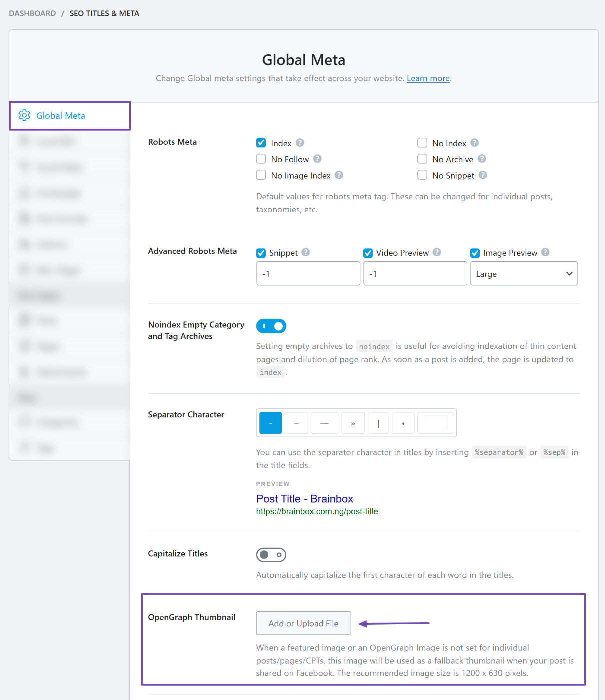This screenshot has height=700, width=605.
Task: Click the brainbox.com.ng preview URL
Action: [x=317, y=511]
